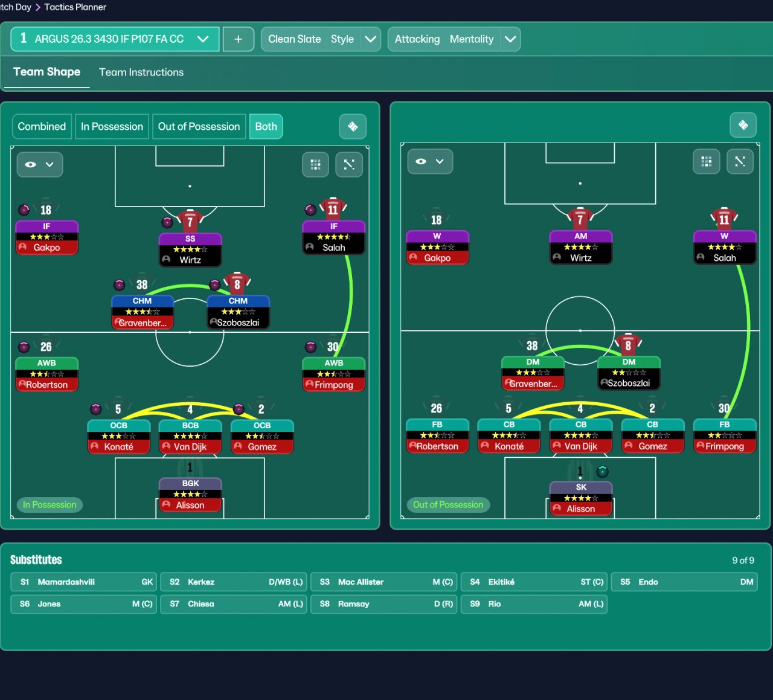Open the eye visibility dropdown on the right pitch
Image resolution: width=773 pixels, height=700 pixels.
430,161
